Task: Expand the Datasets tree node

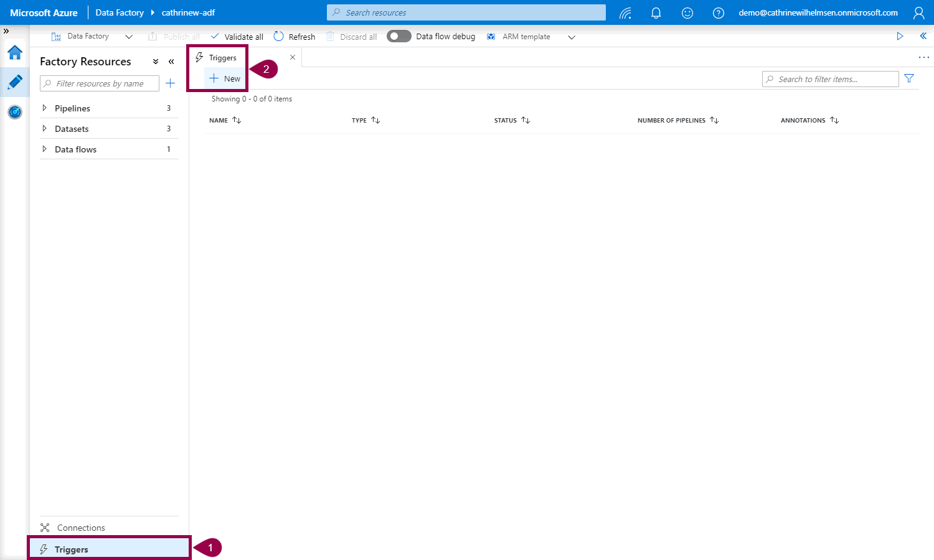Action: click(x=44, y=129)
